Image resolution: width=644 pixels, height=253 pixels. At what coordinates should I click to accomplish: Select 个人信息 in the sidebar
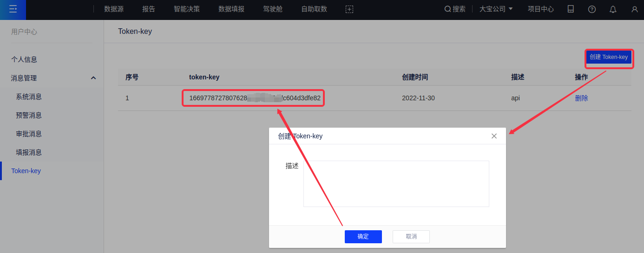[x=24, y=59]
